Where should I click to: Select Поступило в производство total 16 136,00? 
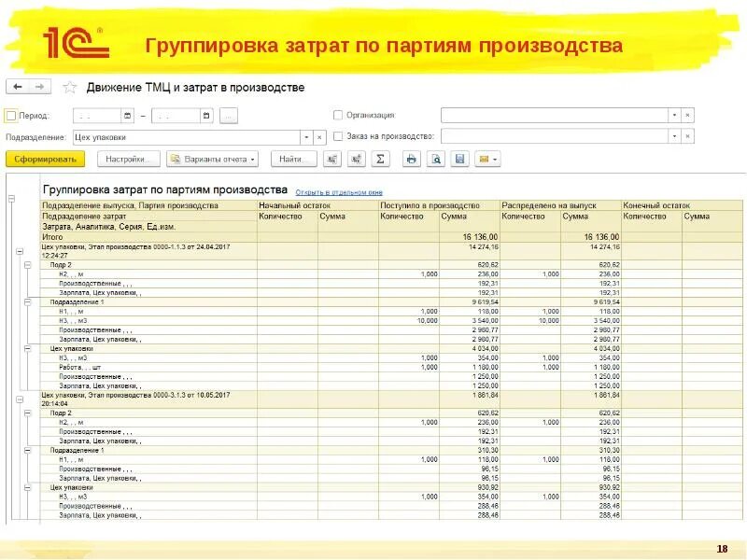(x=480, y=237)
